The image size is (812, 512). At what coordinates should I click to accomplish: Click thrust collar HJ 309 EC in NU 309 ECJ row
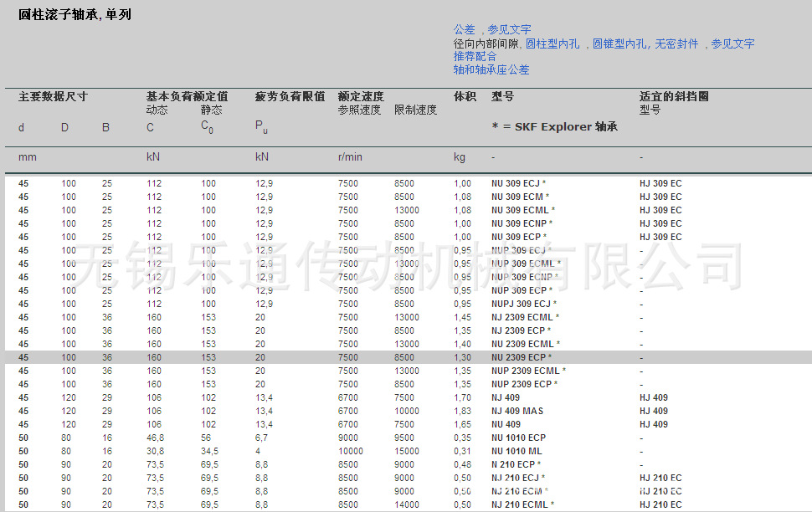coord(660,183)
